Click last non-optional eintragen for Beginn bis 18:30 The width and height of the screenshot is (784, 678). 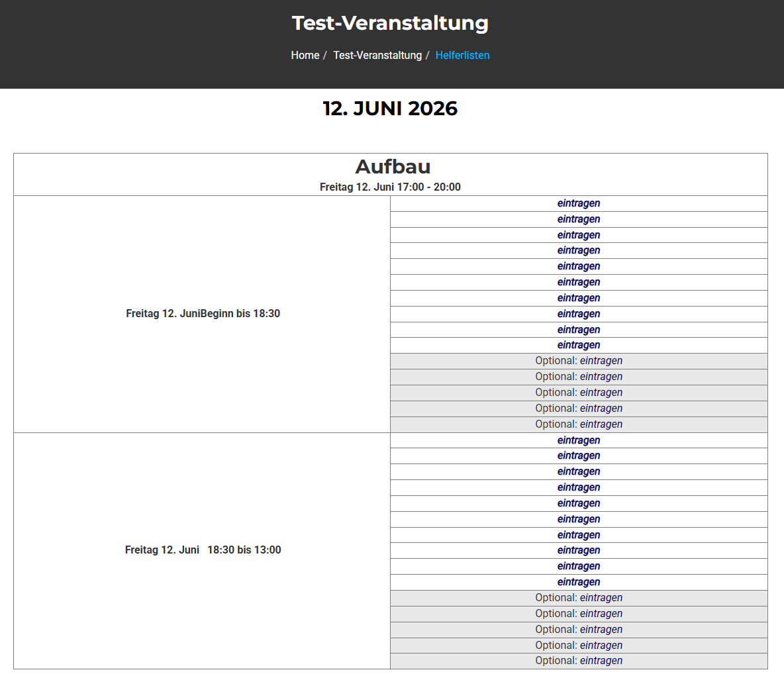[579, 345]
